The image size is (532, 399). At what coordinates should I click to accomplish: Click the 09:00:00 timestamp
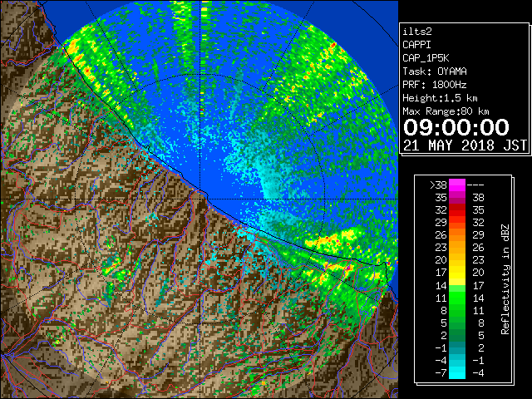[x=456, y=127]
